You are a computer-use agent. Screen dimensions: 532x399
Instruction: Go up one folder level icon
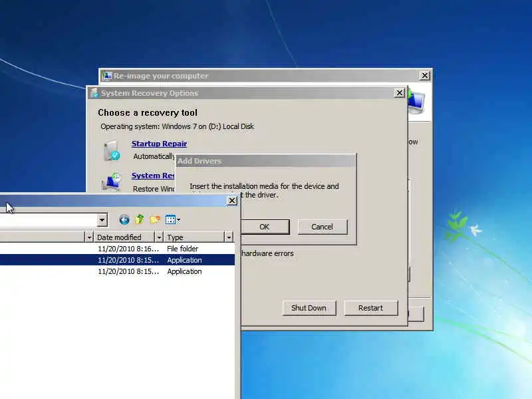pos(139,219)
